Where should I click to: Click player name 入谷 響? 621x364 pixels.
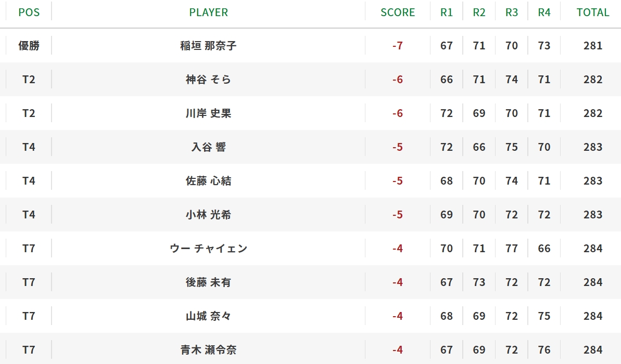click(208, 147)
